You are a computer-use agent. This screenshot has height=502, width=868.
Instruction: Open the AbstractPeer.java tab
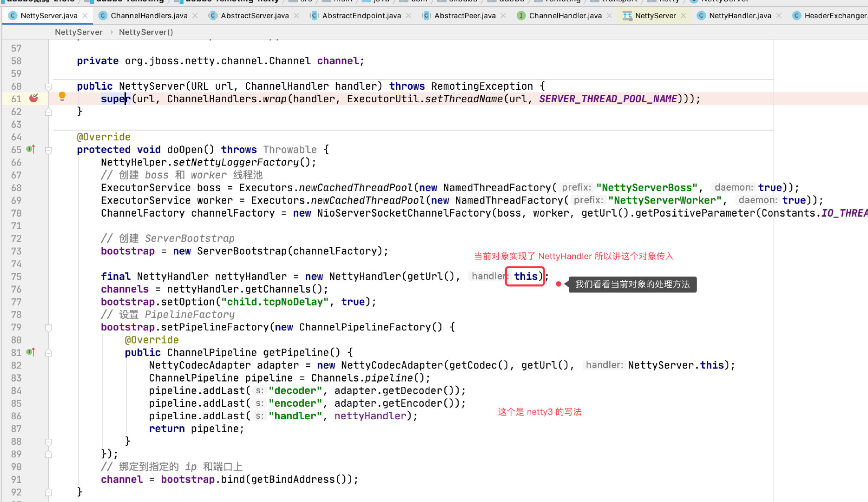[x=465, y=15]
